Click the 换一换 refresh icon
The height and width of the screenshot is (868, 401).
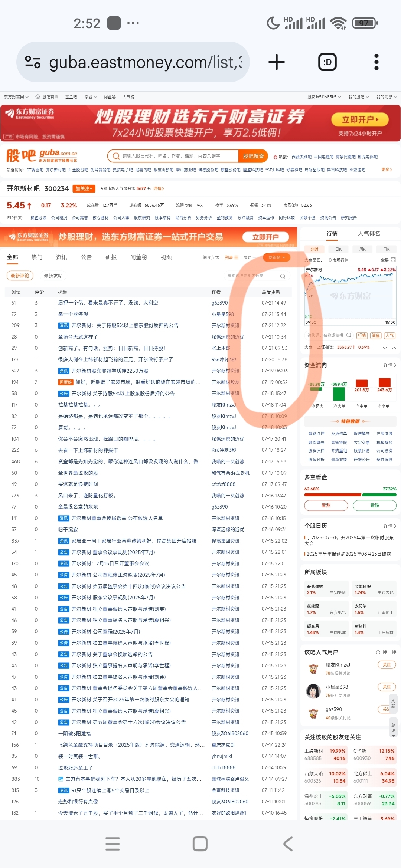pyautogui.click(x=378, y=652)
